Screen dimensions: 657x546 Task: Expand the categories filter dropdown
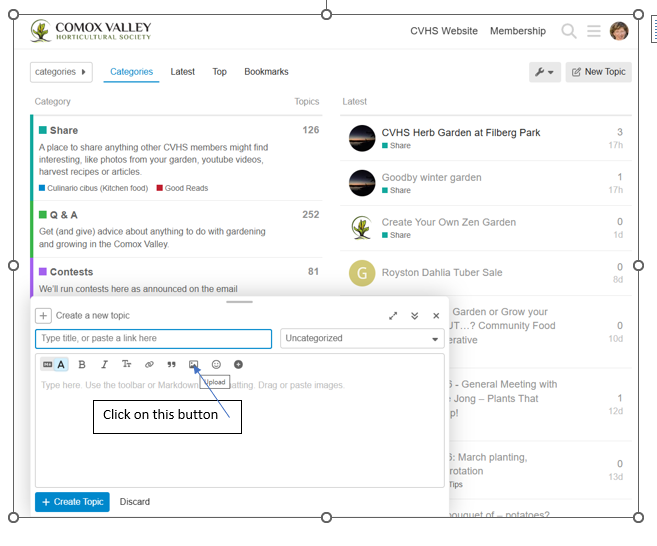point(61,72)
